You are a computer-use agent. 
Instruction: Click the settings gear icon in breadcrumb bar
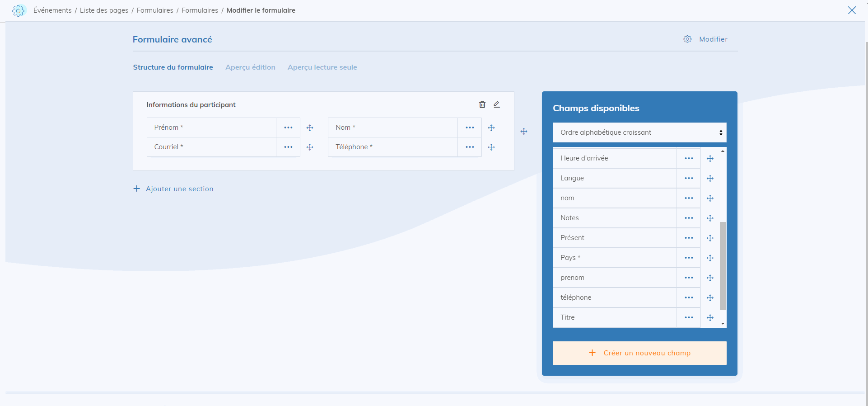click(x=19, y=10)
